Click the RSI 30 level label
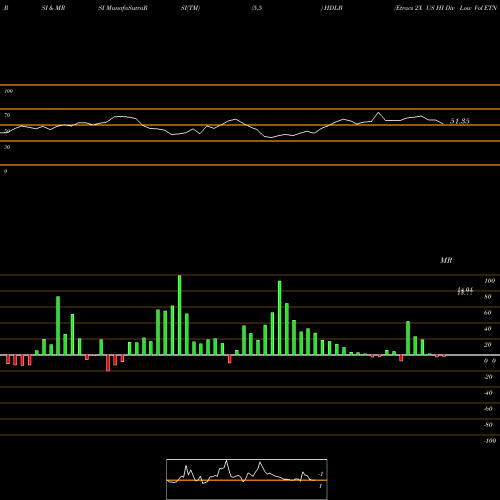 [x=7, y=147]
